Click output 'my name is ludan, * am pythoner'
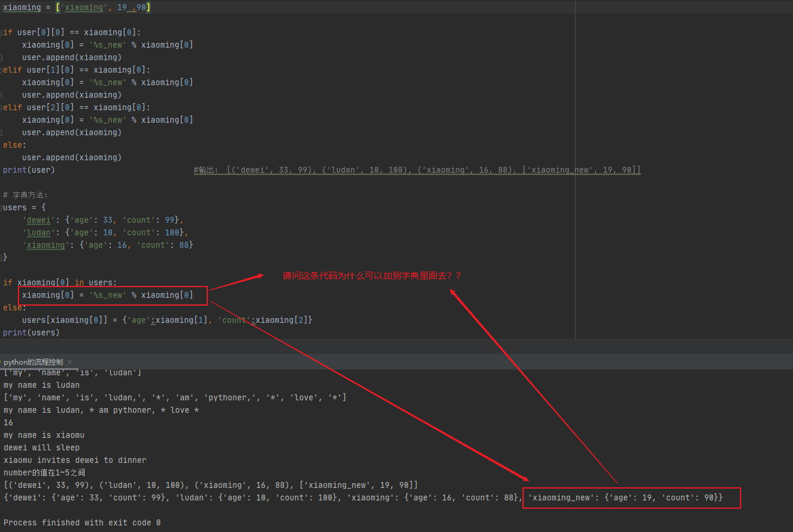 (x=101, y=410)
